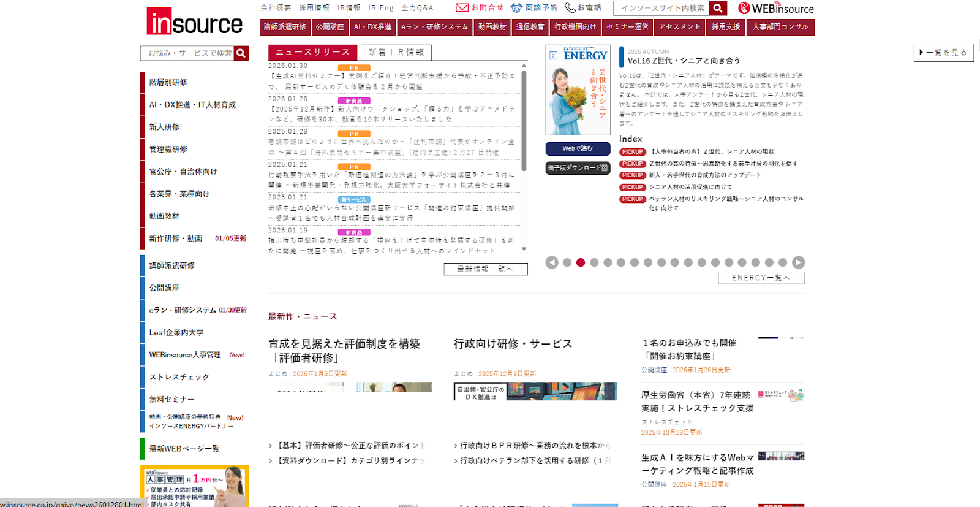Open PICKUP article シニア人材の活用促進に向けて
Viewport: 980px width, 507px height.
[690, 187]
